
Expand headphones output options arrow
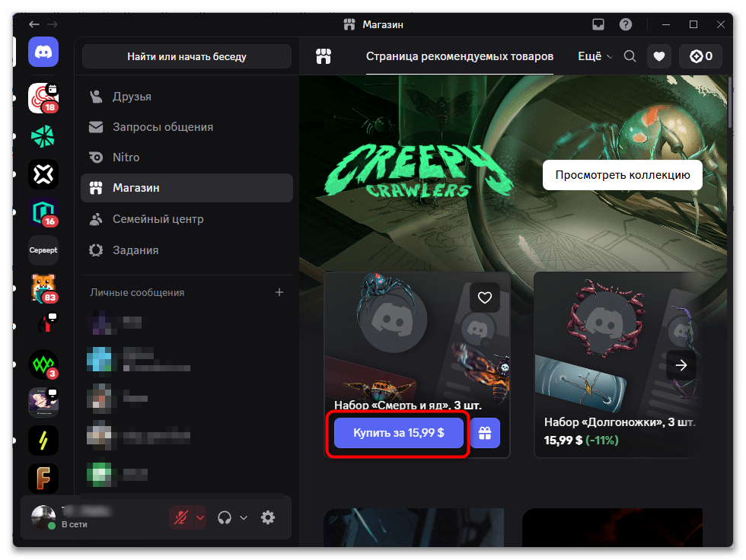[244, 517]
